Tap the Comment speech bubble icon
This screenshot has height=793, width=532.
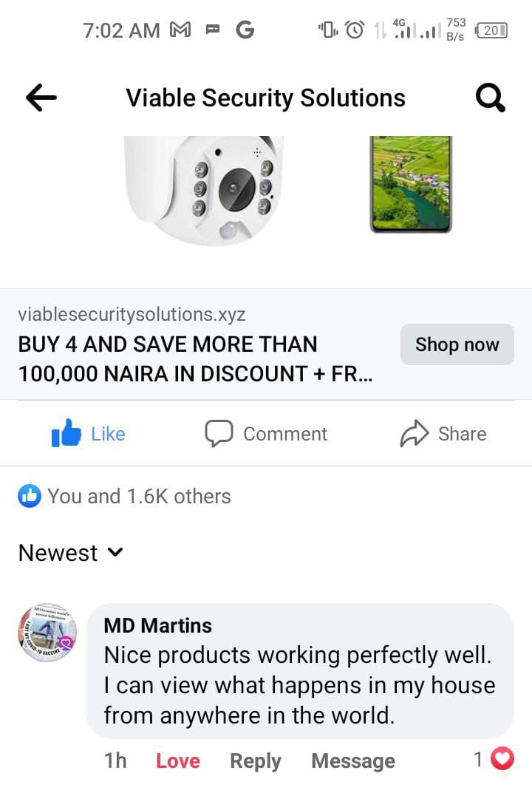(219, 434)
